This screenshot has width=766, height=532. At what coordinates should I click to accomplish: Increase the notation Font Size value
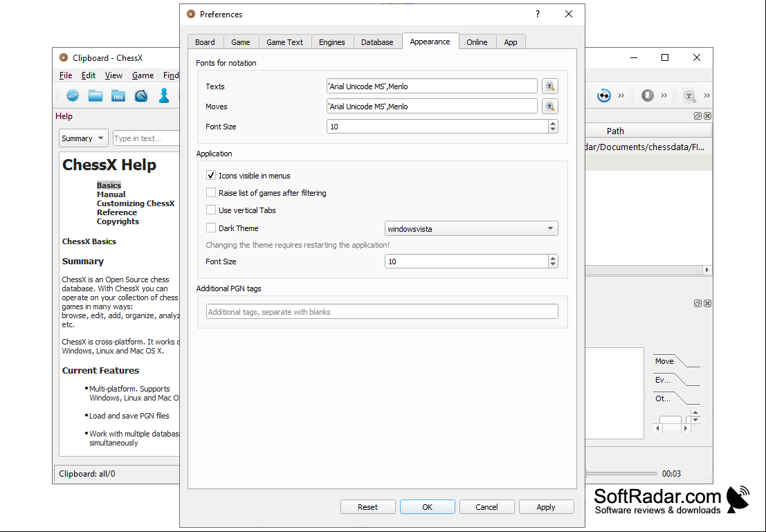coord(552,124)
